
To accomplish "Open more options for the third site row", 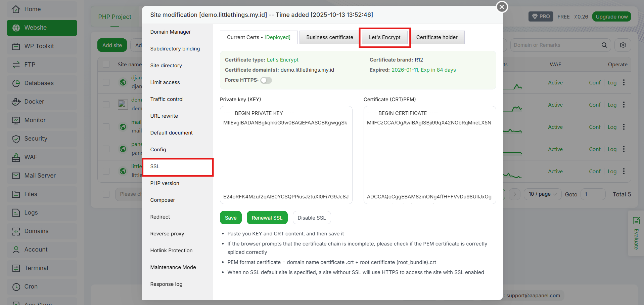I will pyautogui.click(x=624, y=127).
